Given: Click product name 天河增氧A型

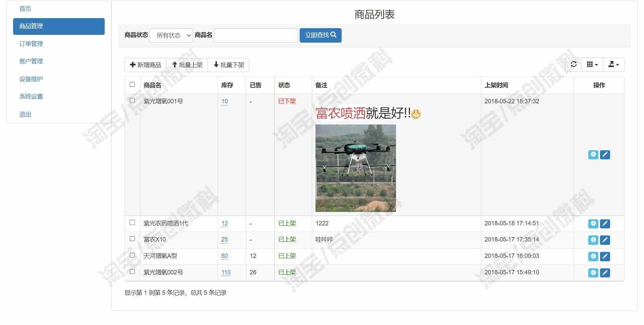Looking at the screenshot, I should [x=160, y=256].
